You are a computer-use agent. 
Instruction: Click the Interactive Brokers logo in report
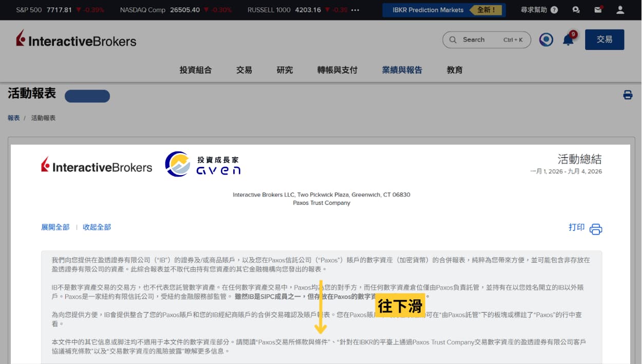tap(97, 165)
